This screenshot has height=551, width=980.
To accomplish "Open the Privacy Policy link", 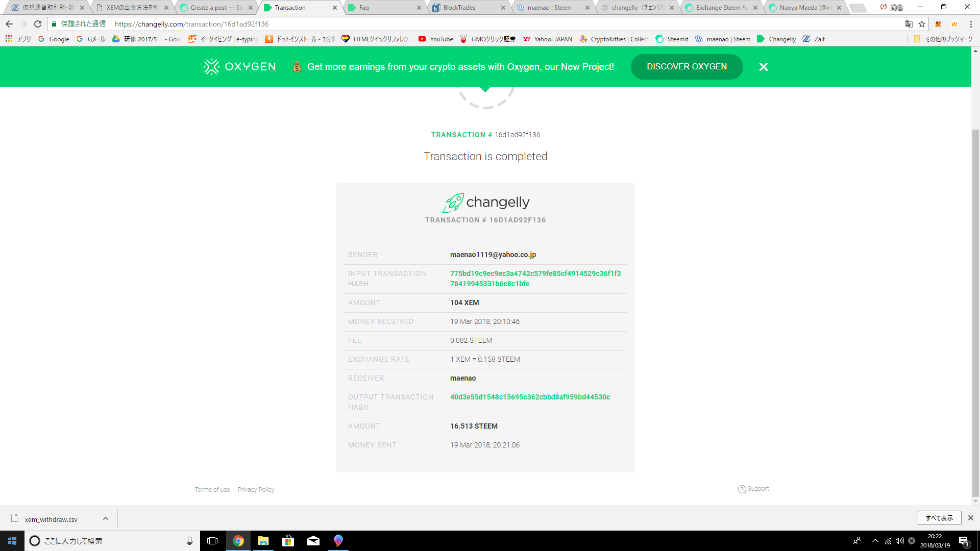I will point(256,490).
